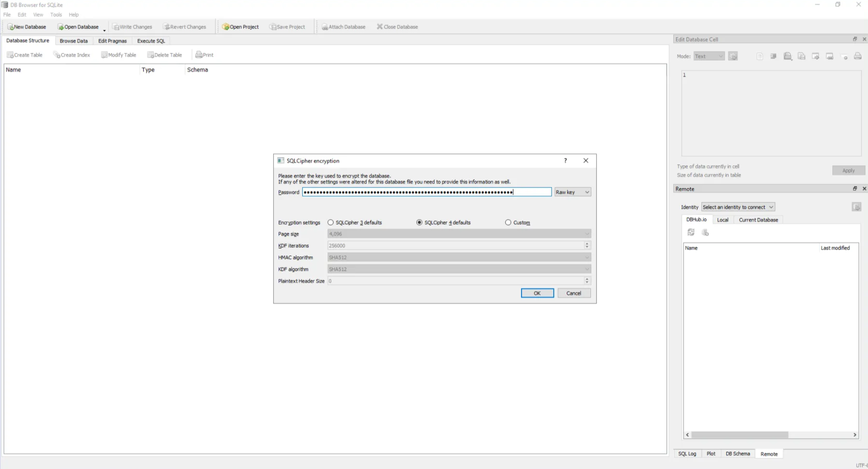The height and width of the screenshot is (469, 868).
Task: Click the Plaintext Header Size spinner arrows
Action: coord(587,281)
